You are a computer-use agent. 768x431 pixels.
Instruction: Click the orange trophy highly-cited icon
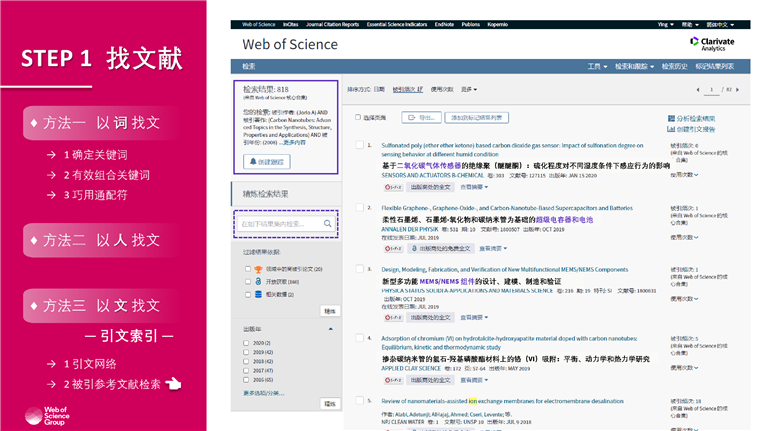click(258, 269)
